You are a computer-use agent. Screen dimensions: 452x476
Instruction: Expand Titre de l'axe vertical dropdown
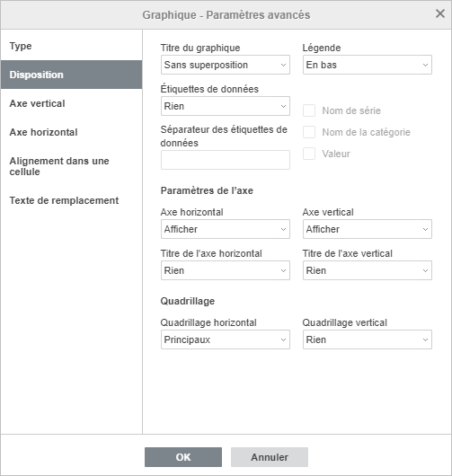click(368, 270)
